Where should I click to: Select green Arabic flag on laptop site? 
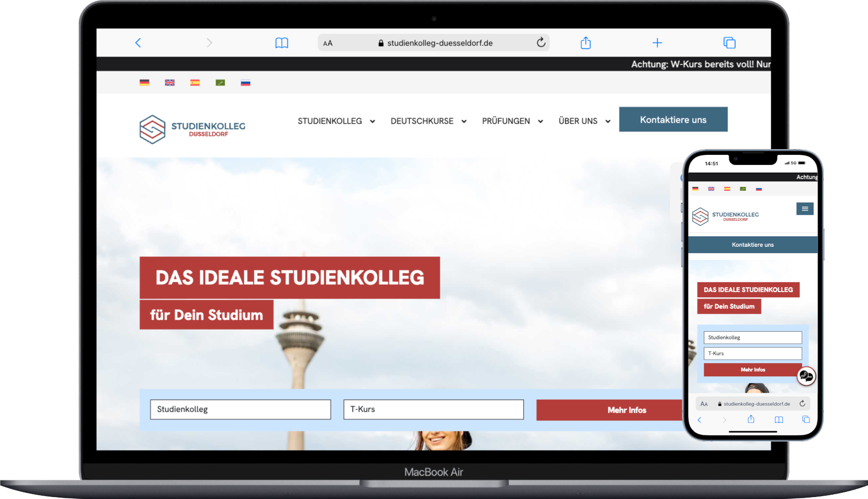click(x=220, y=82)
